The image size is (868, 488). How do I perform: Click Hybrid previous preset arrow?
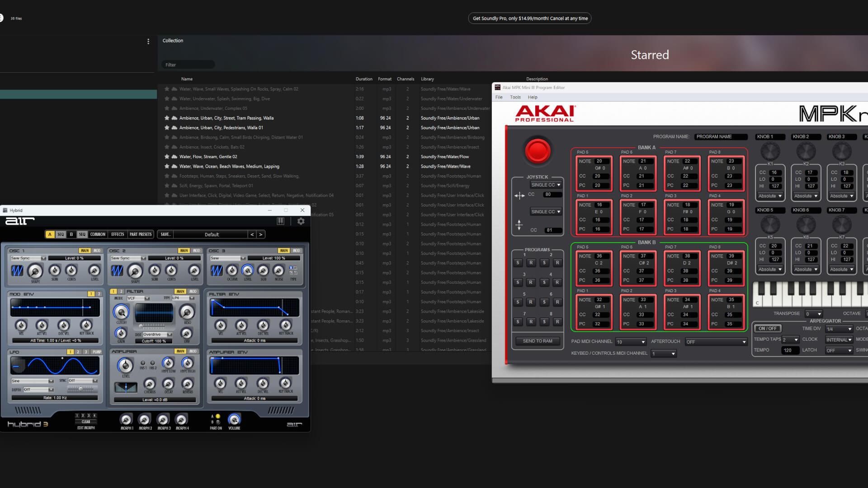(252, 235)
